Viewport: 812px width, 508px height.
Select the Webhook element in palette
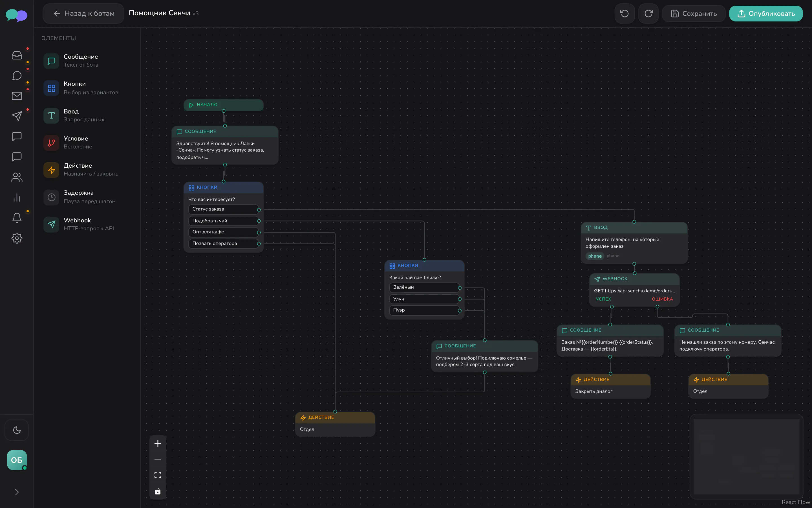click(x=87, y=224)
